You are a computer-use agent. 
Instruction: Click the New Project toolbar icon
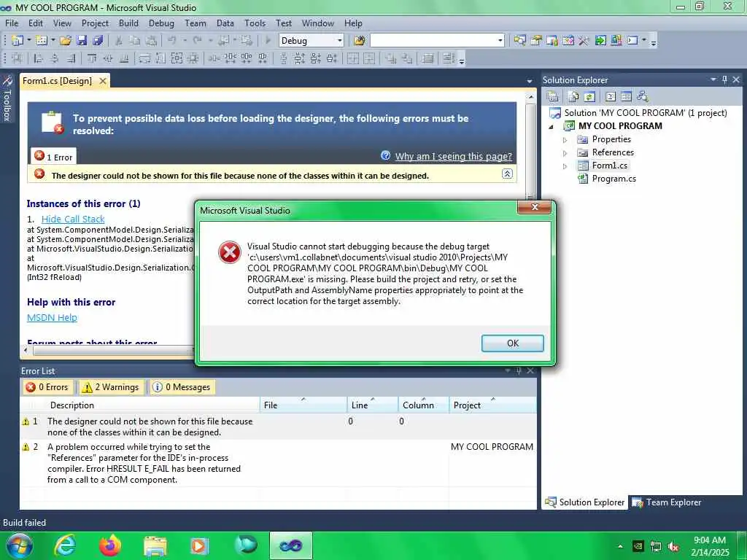pos(17,41)
